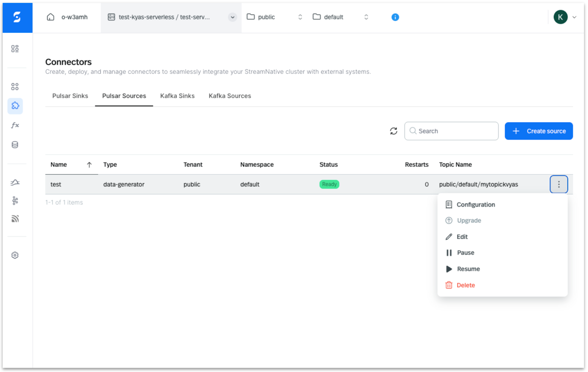Go to home icon for o-w3amh

tap(51, 17)
